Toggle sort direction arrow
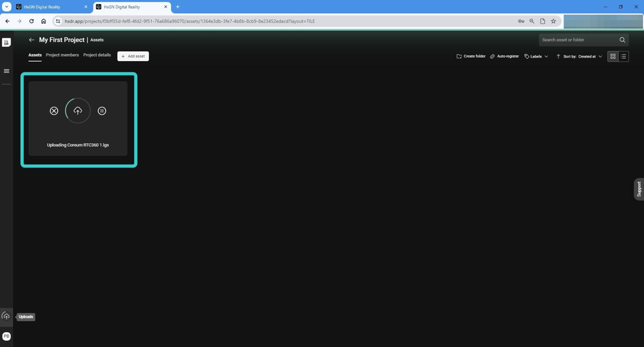 coord(558,56)
